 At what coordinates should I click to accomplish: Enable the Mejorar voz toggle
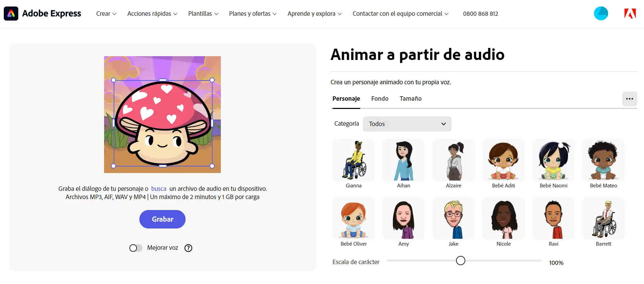136,248
